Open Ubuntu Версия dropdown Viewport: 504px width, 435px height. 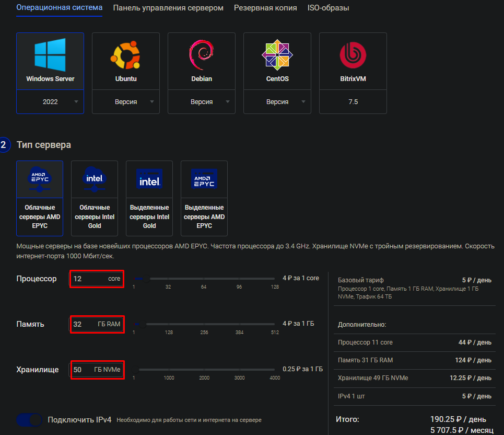pyautogui.click(x=126, y=101)
